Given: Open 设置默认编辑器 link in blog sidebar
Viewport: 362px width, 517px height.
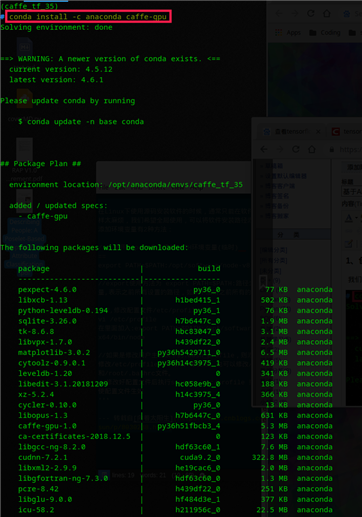Looking at the screenshot, I should [x=286, y=176].
